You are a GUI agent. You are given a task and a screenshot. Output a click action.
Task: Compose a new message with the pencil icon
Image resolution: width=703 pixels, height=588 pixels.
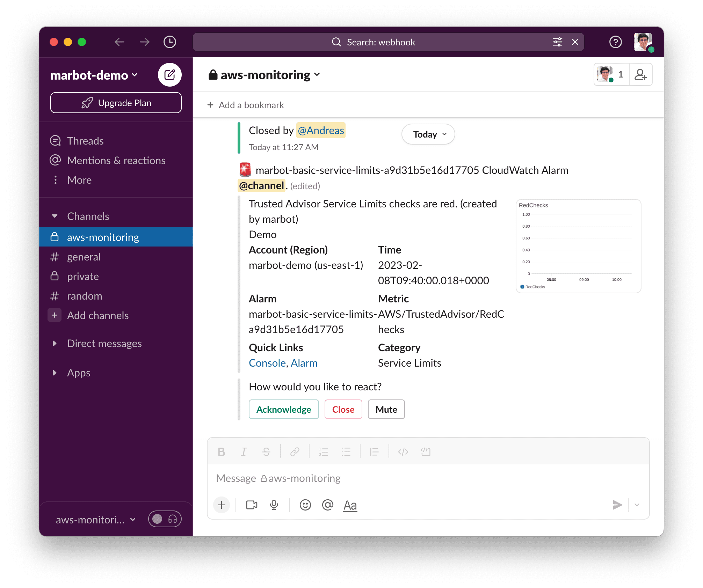[x=170, y=75]
